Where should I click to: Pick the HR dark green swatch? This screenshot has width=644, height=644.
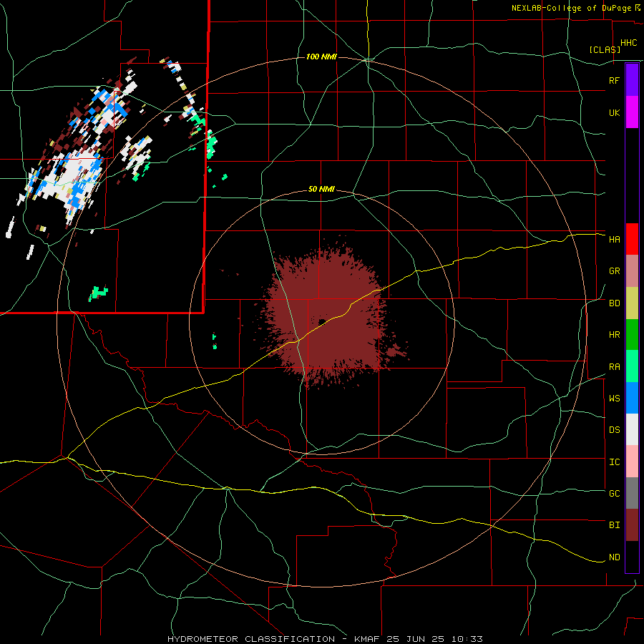(x=632, y=335)
